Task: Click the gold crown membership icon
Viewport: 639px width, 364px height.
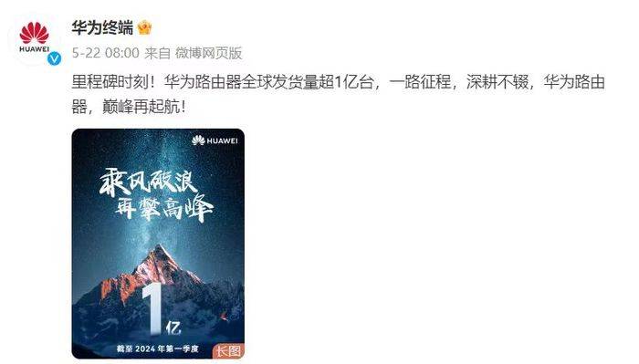Action: pos(144,28)
